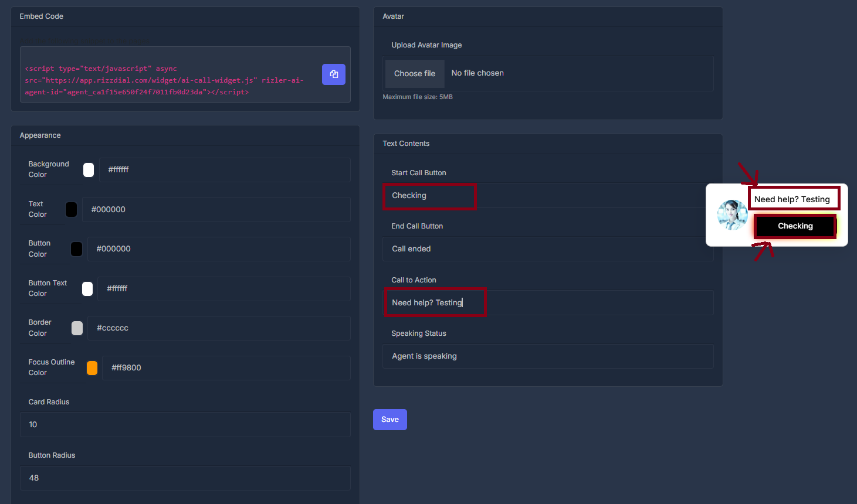Click the 'Maximum file size: 5MB' note
Image resolution: width=857 pixels, height=504 pixels.
pyautogui.click(x=418, y=97)
